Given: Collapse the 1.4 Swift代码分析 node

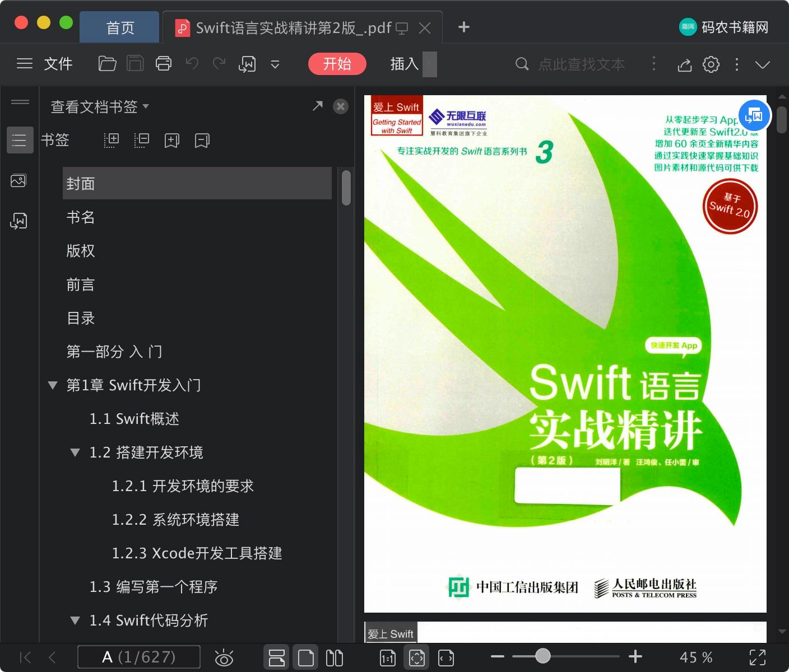Looking at the screenshot, I should pyautogui.click(x=75, y=620).
